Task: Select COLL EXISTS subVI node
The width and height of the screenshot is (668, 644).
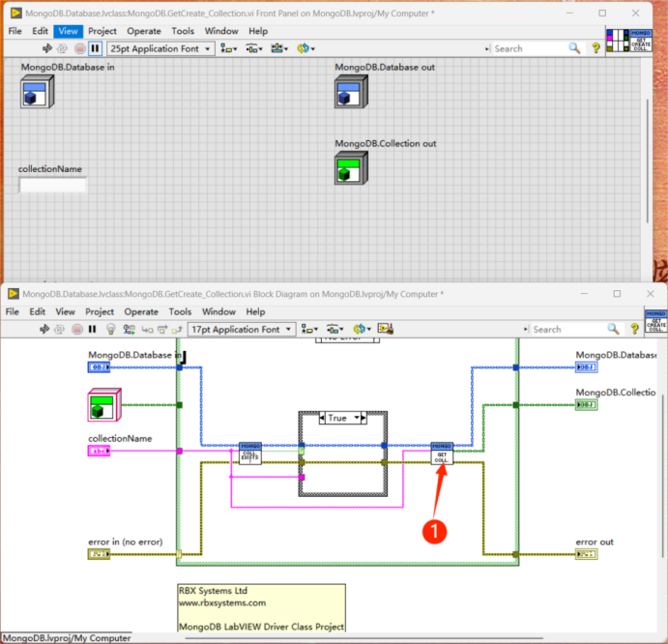Action: (x=250, y=454)
